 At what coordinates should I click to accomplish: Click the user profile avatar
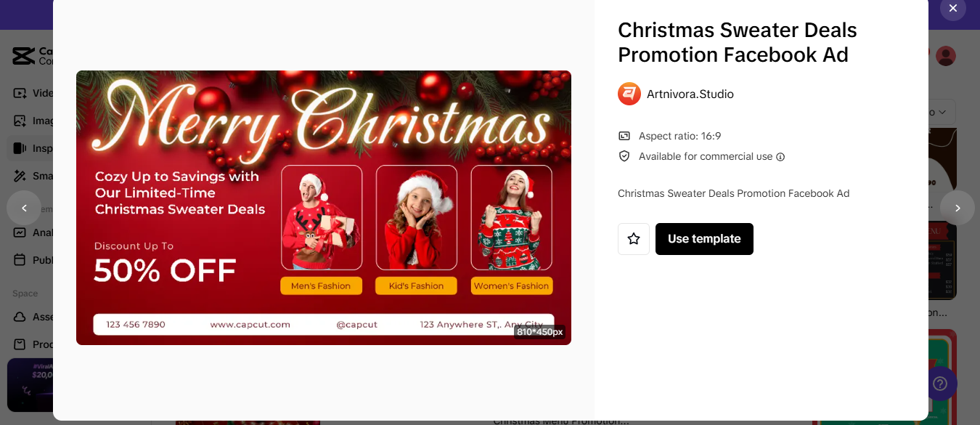[946, 56]
